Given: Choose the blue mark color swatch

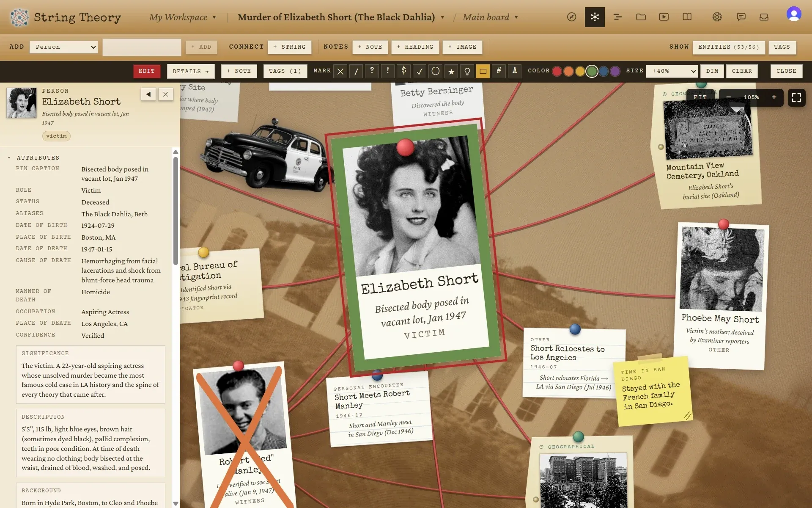Looking at the screenshot, I should coord(604,71).
